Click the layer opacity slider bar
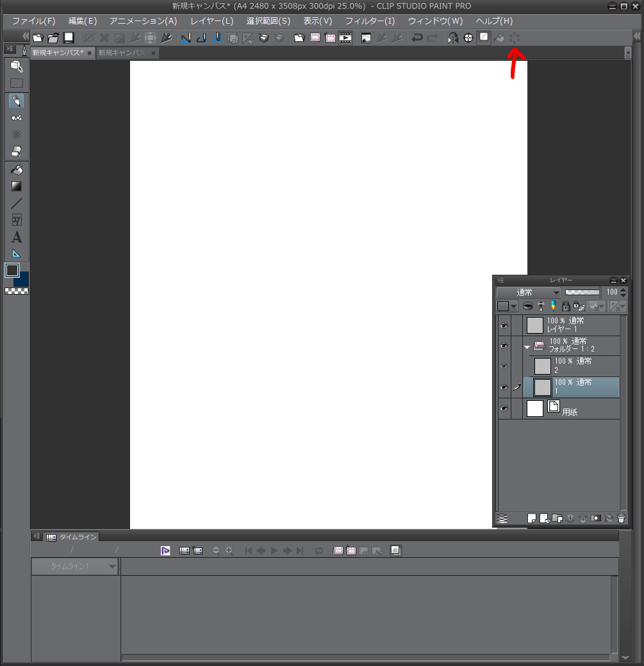Image resolution: width=644 pixels, height=666 pixels. pos(582,292)
